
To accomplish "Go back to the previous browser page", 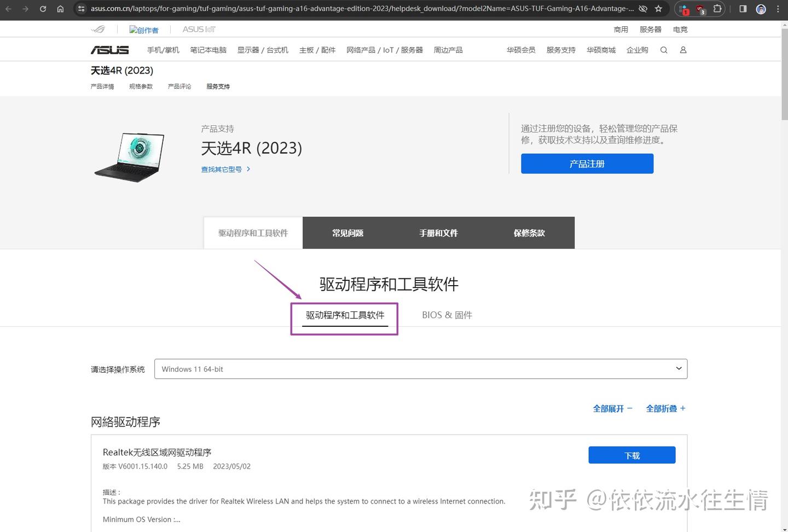I will pyautogui.click(x=8, y=9).
